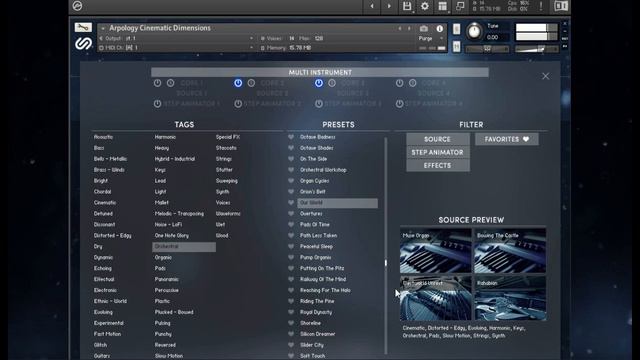Mute the instrument with M button
The width and height of the screenshot is (640, 360).
457,47
